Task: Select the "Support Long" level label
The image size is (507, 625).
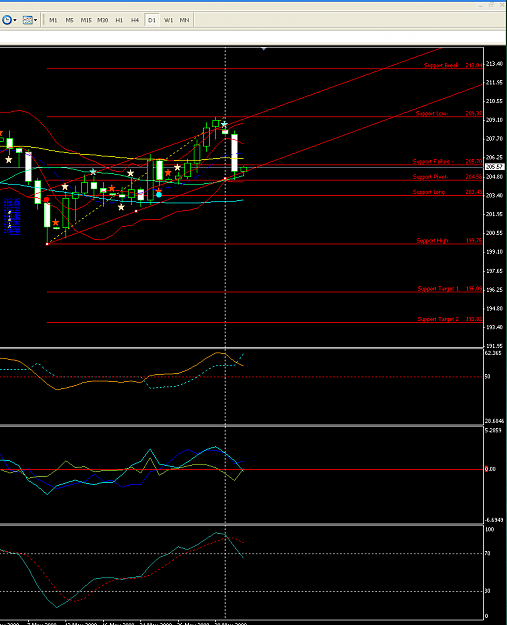Action: [428, 192]
